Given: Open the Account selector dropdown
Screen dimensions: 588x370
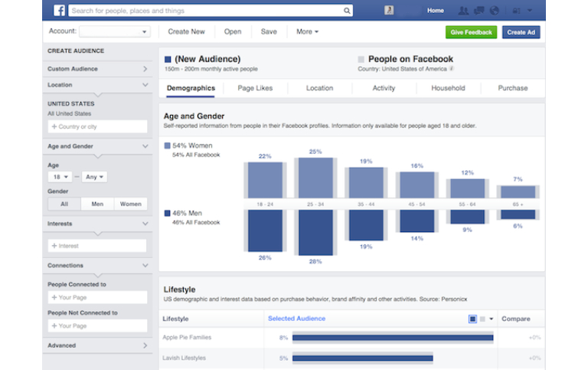Looking at the screenshot, I should pyautogui.click(x=115, y=31).
